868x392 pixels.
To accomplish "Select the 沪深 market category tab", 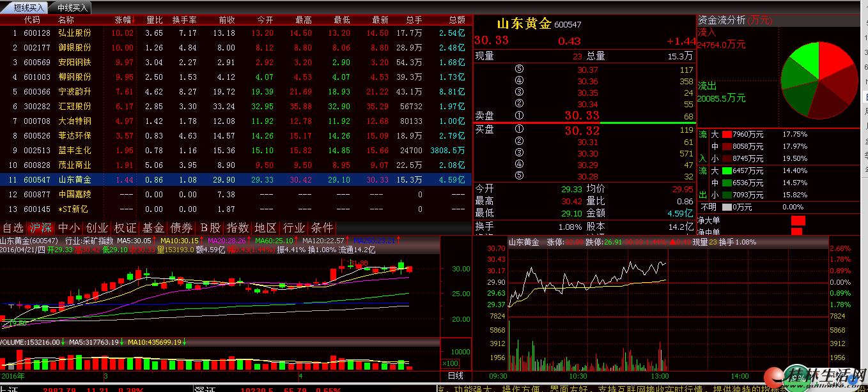I will (x=42, y=228).
